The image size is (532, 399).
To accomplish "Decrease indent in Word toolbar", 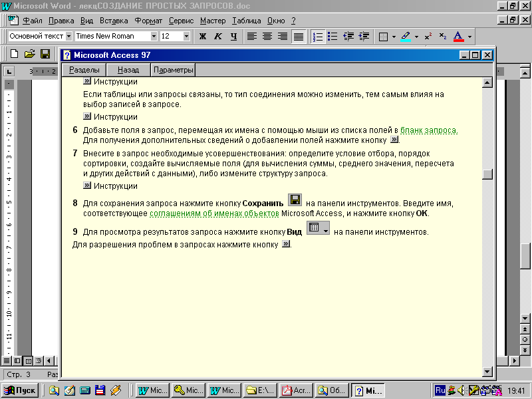I will [348, 37].
